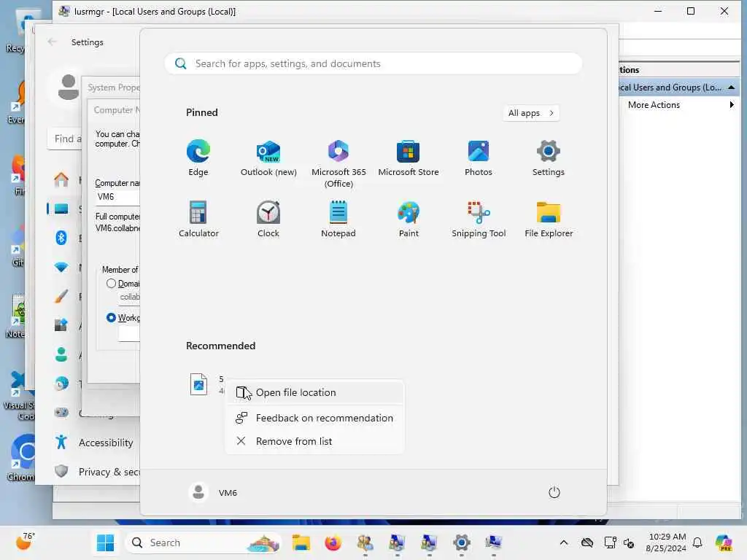747x560 pixels.
Task: Open the clock showing 10:29 AM
Action: (667, 542)
